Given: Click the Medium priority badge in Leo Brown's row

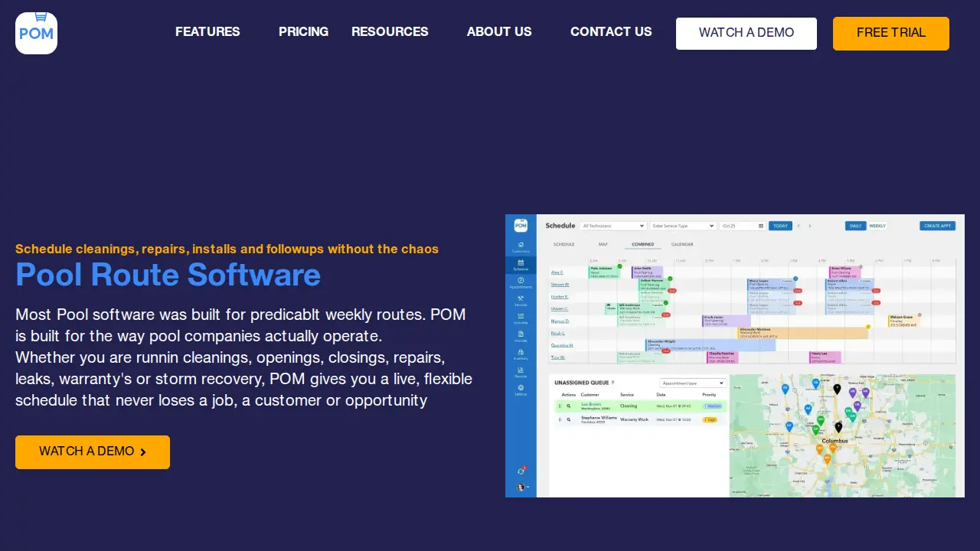Looking at the screenshot, I should click(x=712, y=406).
